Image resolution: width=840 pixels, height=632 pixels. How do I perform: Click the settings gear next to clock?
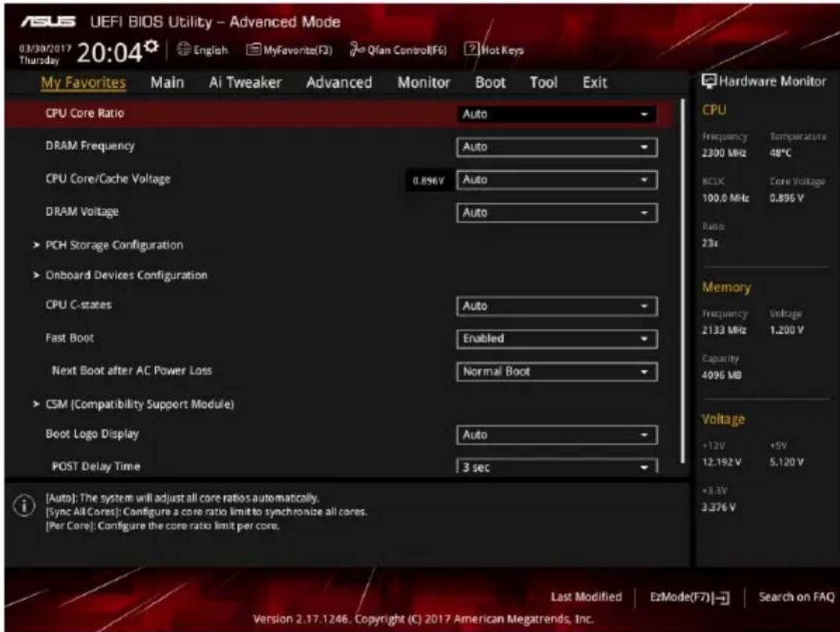click(152, 47)
